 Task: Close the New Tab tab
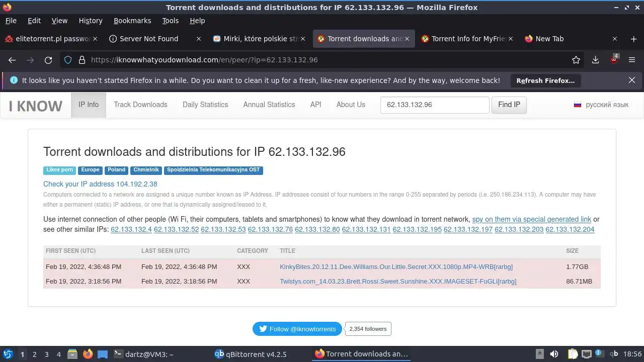tap(614, 39)
